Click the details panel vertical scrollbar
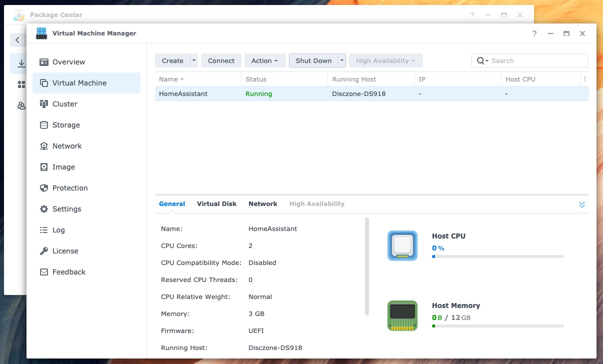Screen dimensions: 603x364 pos(367,266)
